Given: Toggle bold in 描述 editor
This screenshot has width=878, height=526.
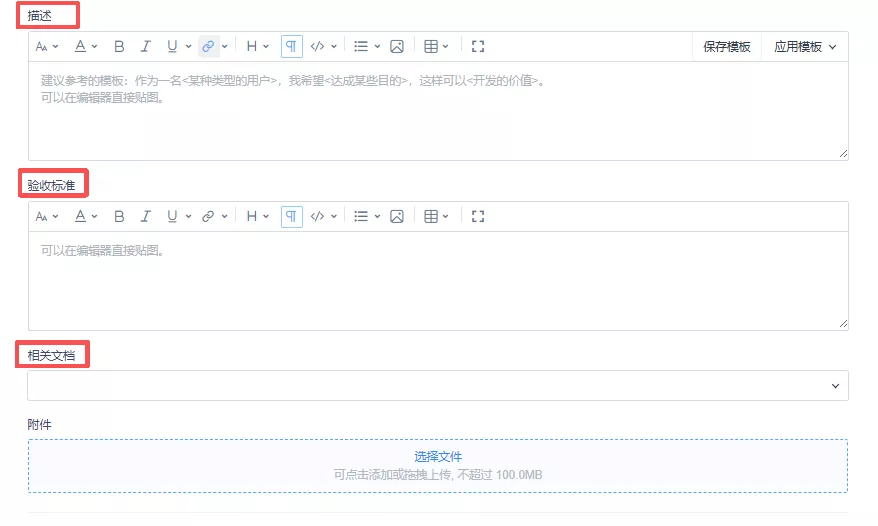Looking at the screenshot, I should pyautogui.click(x=119, y=46).
